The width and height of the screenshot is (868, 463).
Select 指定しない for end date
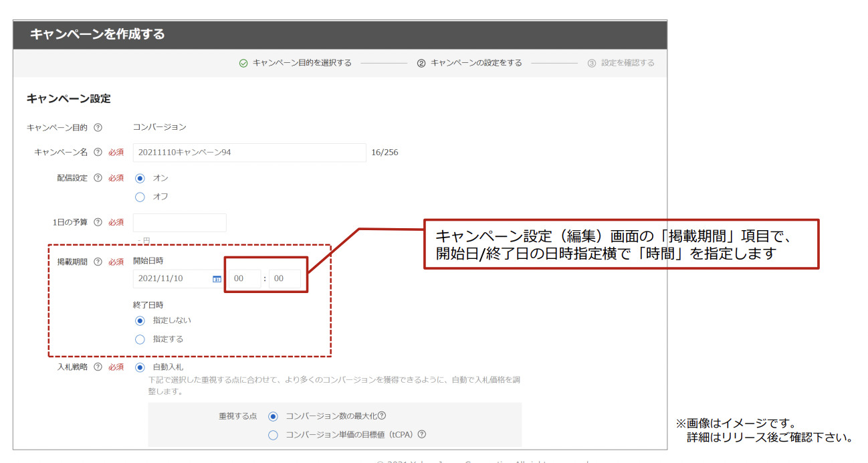point(140,320)
